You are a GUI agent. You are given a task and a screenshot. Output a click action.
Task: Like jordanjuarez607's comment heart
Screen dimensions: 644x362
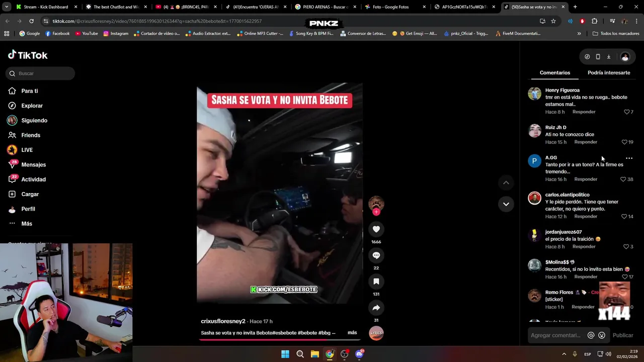click(x=626, y=247)
